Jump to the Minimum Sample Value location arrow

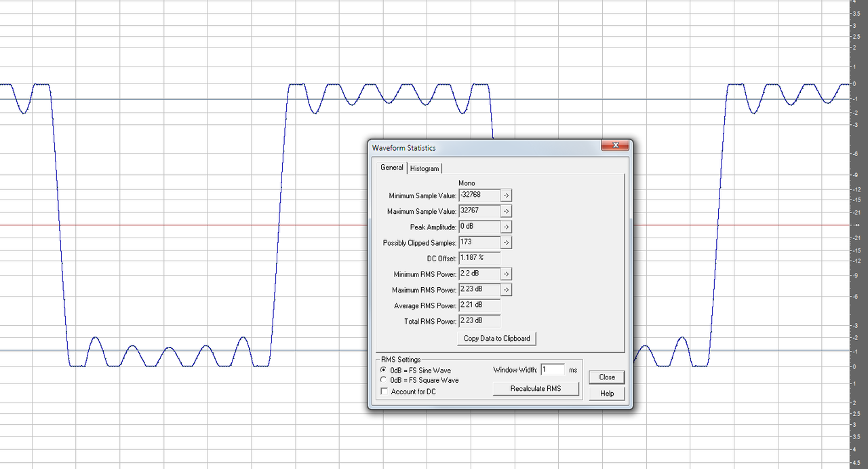click(x=506, y=195)
